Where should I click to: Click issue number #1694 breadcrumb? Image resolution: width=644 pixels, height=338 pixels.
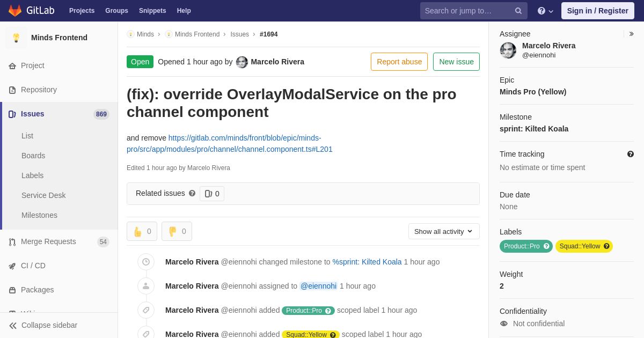pyautogui.click(x=269, y=34)
